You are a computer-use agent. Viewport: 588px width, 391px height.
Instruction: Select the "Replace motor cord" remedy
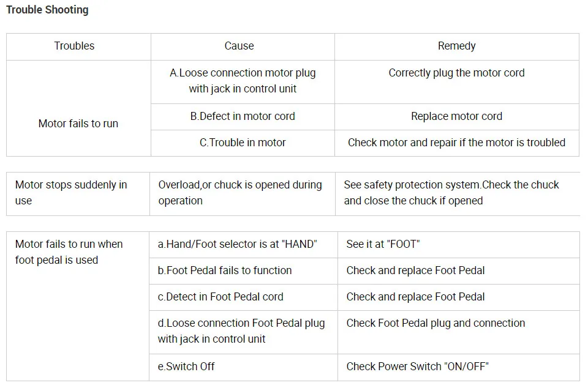[x=456, y=116]
